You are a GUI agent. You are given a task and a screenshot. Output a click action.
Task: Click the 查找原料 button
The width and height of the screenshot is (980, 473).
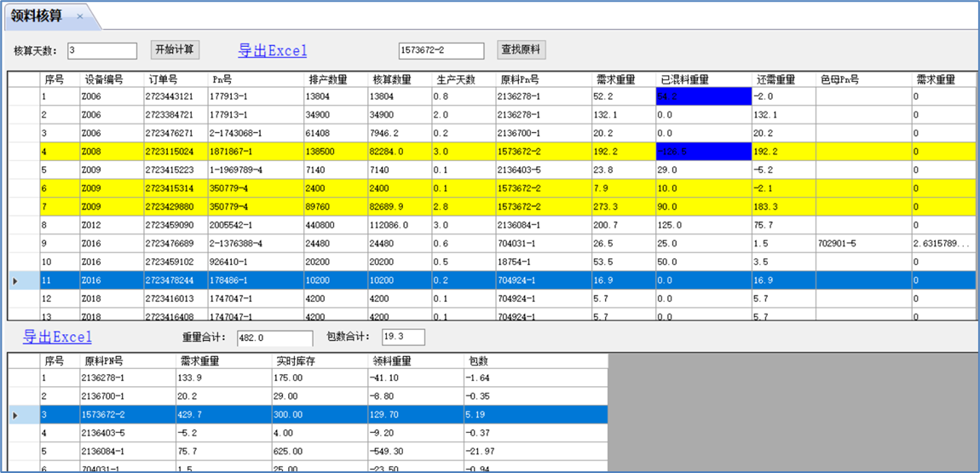click(x=521, y=50)
